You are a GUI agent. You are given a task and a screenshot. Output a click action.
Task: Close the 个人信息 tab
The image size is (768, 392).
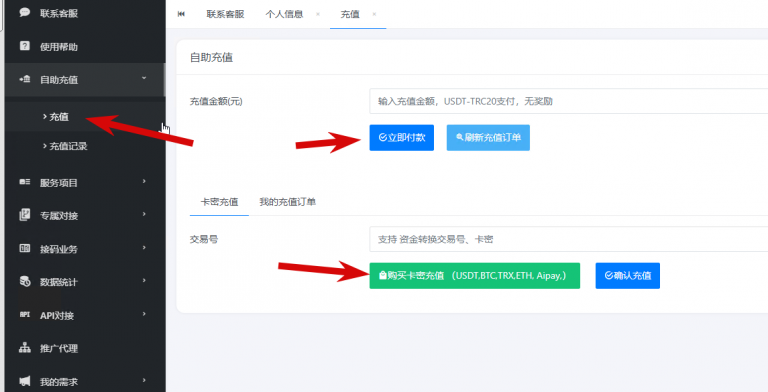pyautogui.click(x=318, y=14)
